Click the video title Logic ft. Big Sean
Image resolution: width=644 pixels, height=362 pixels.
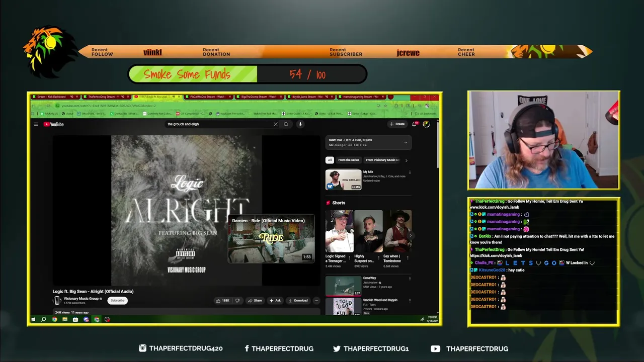93,292
